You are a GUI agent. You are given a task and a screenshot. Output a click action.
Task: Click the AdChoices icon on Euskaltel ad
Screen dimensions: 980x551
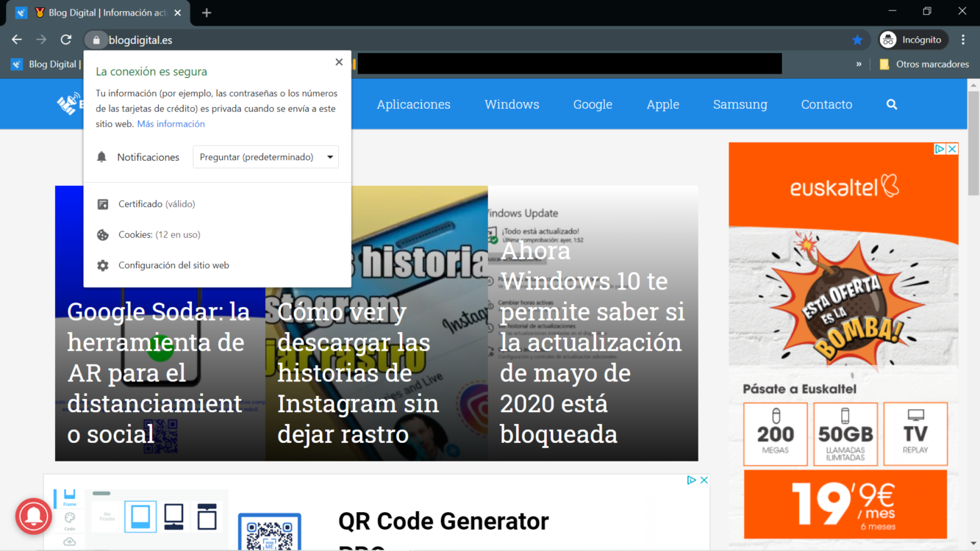point(940,148)
